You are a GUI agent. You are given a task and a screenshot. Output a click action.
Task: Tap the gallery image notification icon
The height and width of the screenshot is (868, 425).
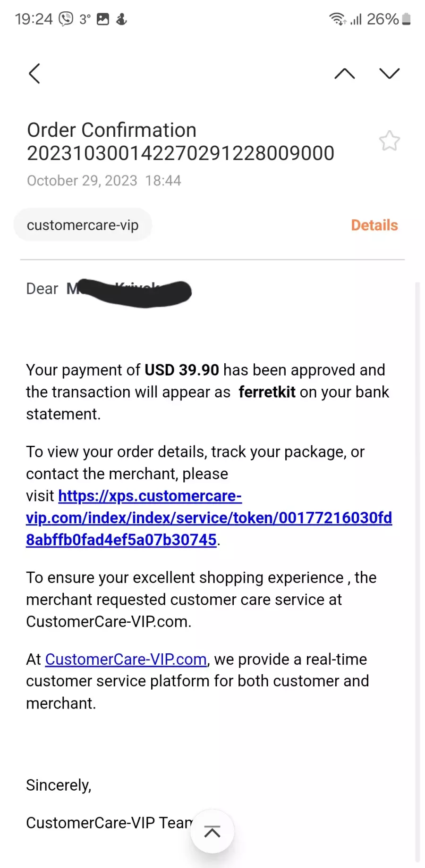click(x=103, y=19)
